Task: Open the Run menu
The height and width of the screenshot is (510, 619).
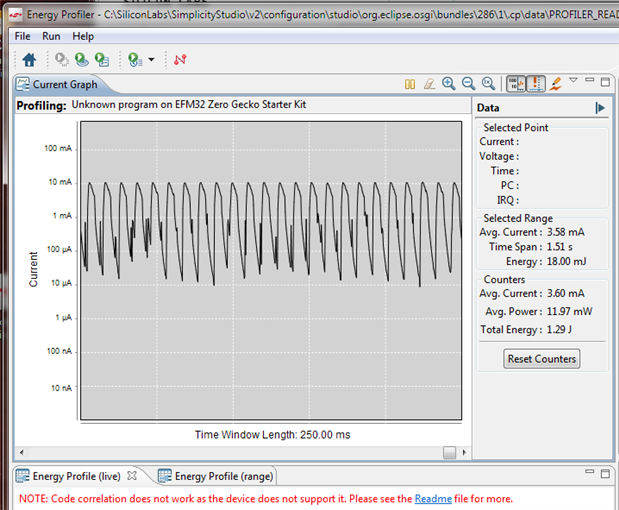Action: pos(51,36)
